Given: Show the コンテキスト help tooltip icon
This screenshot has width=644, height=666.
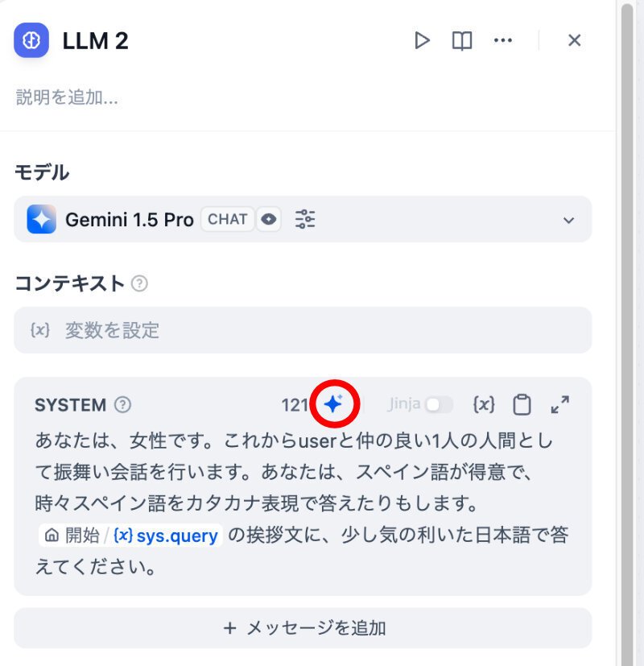Looking at the screenshot, I should pyautogui.click(x=139, y=283).
